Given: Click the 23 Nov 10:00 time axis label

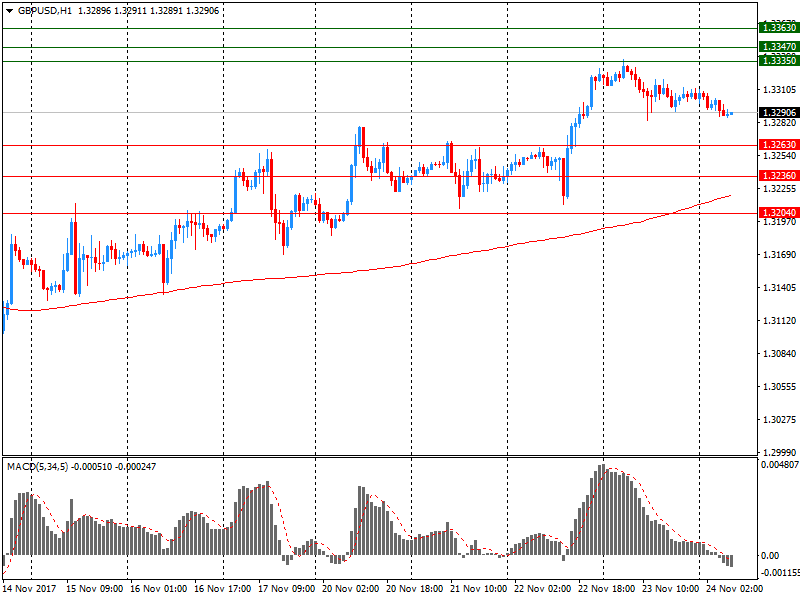Looking at the screenshot, I should tap(670, 589).
